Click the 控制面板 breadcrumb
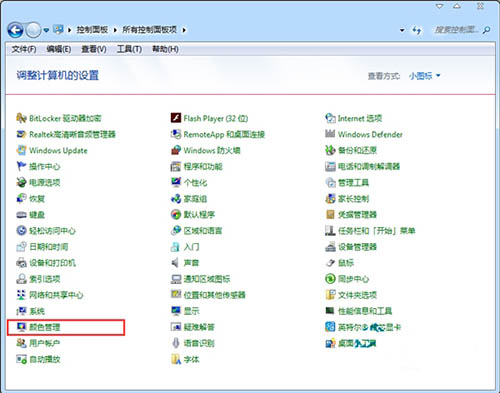 92,30
